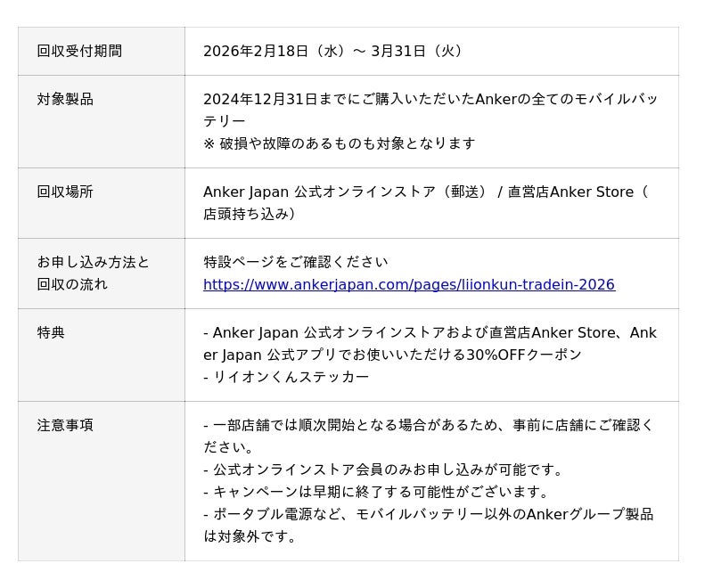This screenshot has height=588, width=713.
Task: Click the 回収受付期間 header cell
Action: [x=79, y=52]
